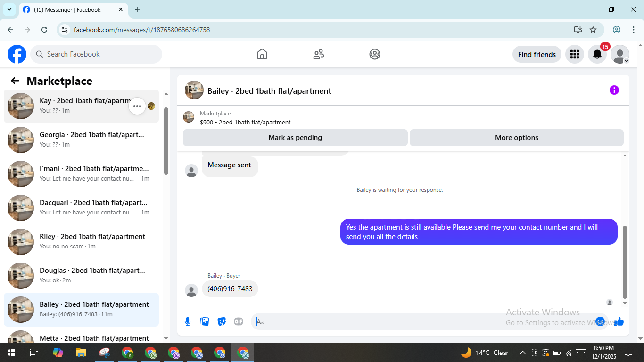Click the Facebook logo
The width and height of the screenshot is (644, 362).
(17, 54)
